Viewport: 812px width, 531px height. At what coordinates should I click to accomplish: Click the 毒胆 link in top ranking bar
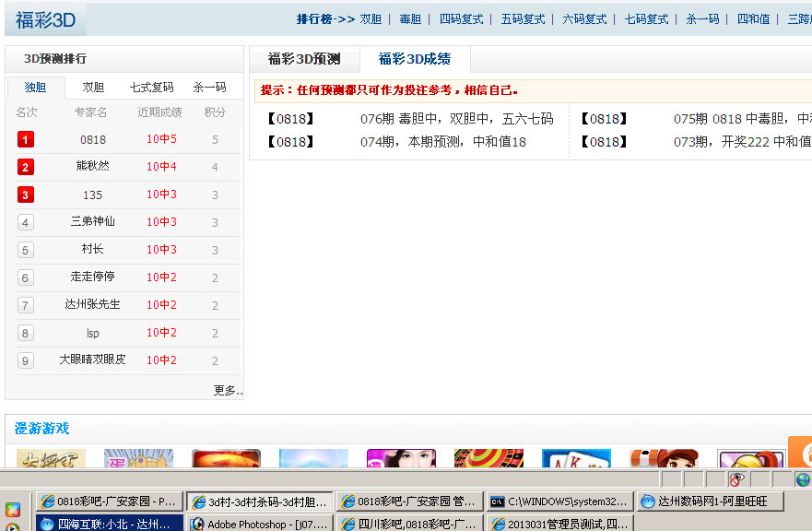[410, 19]
